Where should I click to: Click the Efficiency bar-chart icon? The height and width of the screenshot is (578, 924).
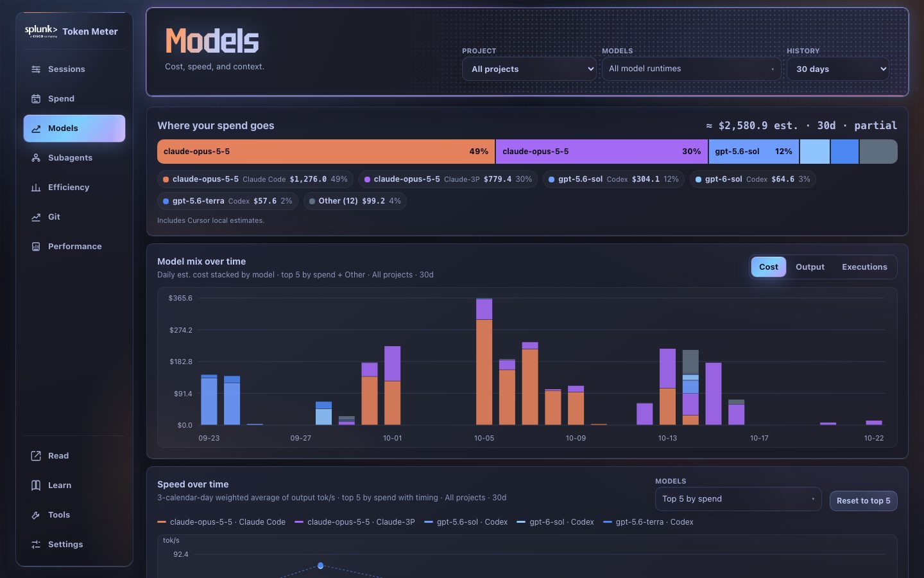[36, 188]
